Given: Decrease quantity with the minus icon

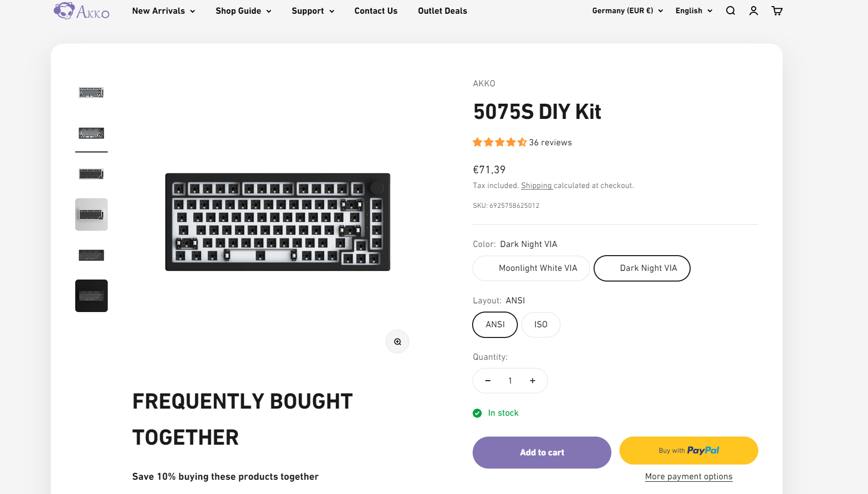Looking at the screenshot, I should coord(488,381).
